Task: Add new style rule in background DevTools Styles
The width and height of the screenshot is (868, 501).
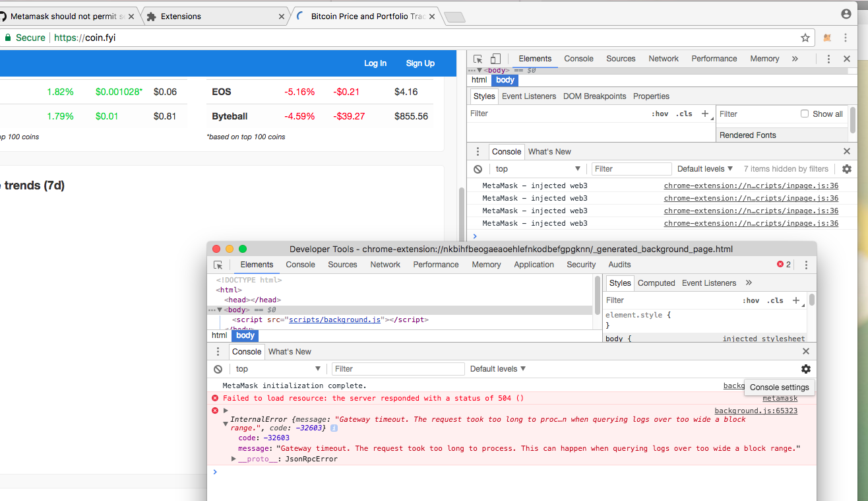Action: click(x=796, y=300)
